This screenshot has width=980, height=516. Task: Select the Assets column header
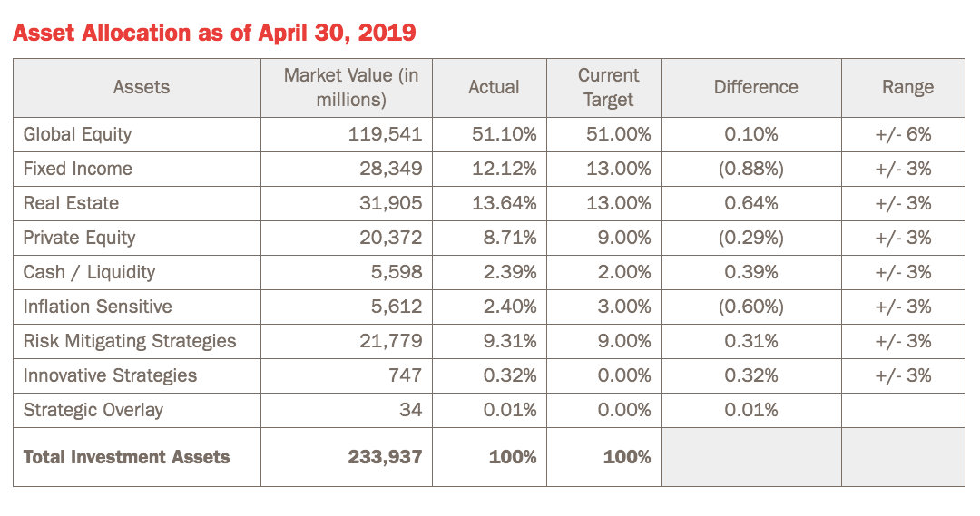[142, 87]
